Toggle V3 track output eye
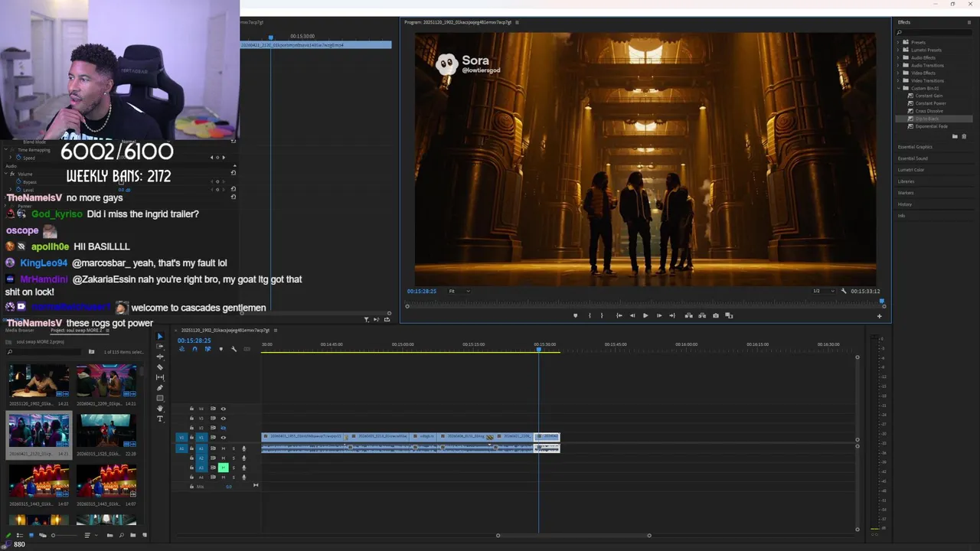The height and width of the screenshot is (551, 980). point(224,418)
